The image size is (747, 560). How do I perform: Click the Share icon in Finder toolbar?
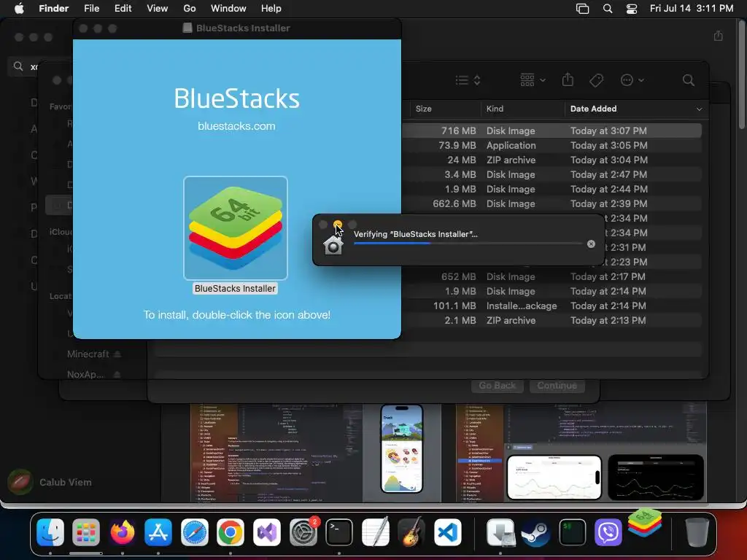(568, 79)
